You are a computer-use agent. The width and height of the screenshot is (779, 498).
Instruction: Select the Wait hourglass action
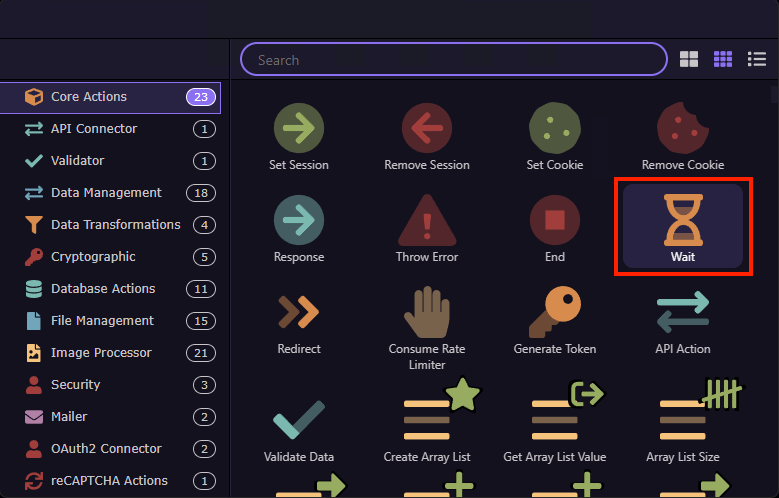(683, 222)
